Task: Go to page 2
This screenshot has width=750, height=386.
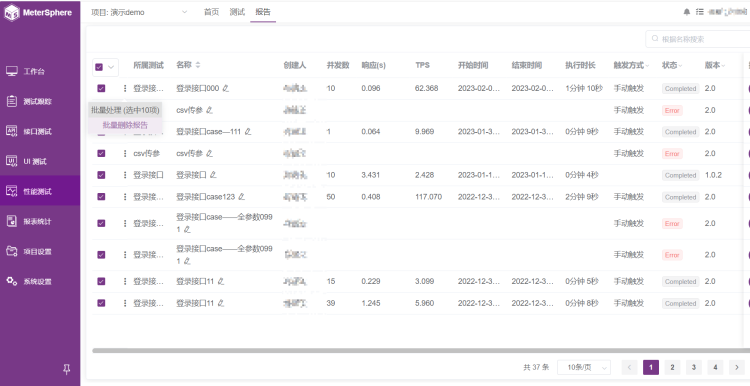Action: coord(672,367)
